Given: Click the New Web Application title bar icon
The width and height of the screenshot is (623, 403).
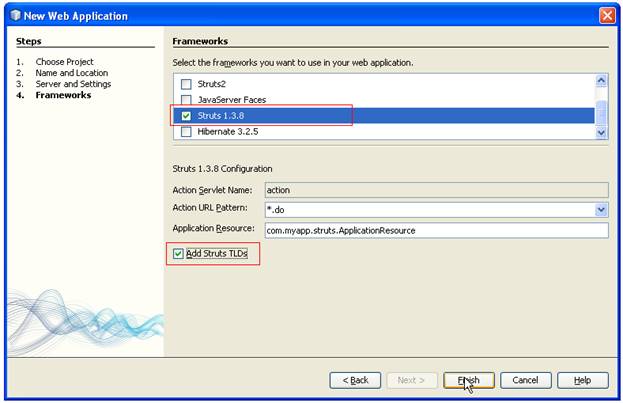Looking at the screenshot, I should coord(15,15).
